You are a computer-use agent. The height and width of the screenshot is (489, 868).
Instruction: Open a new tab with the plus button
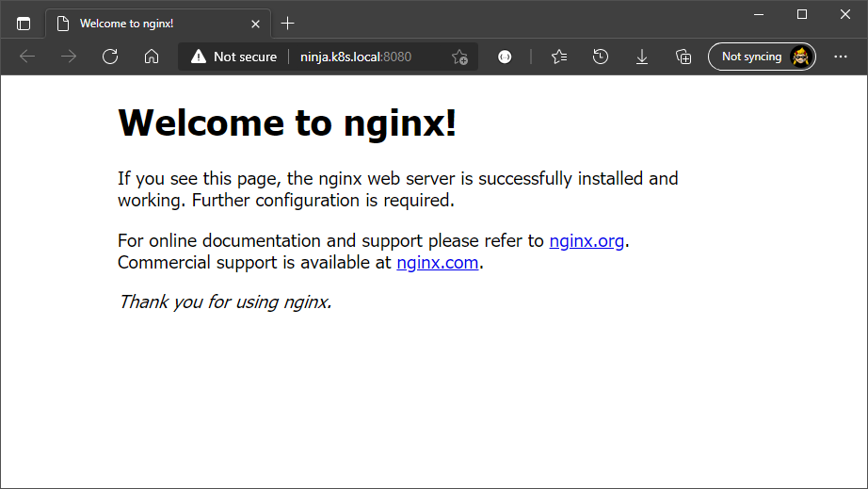pos(287,24)
